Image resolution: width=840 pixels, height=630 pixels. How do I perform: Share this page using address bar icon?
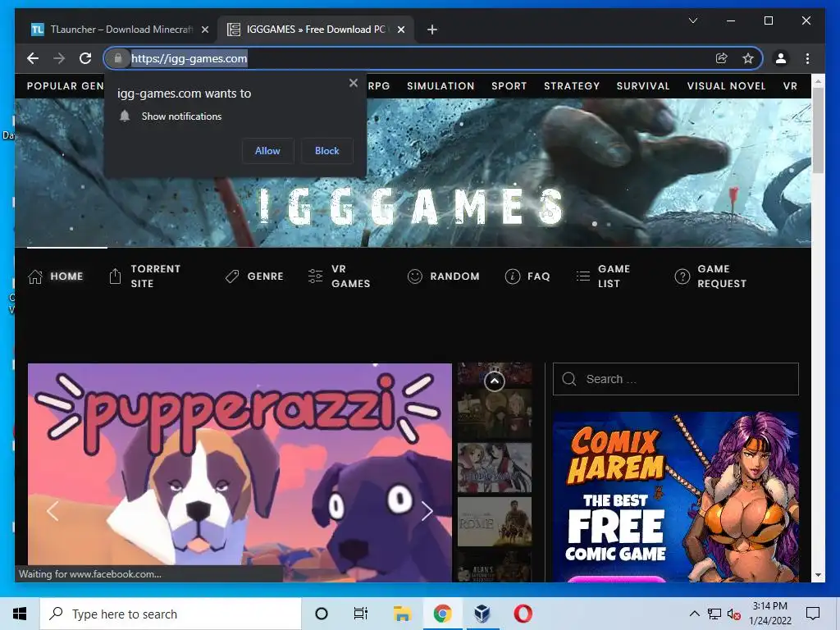[x=722, y=58]
